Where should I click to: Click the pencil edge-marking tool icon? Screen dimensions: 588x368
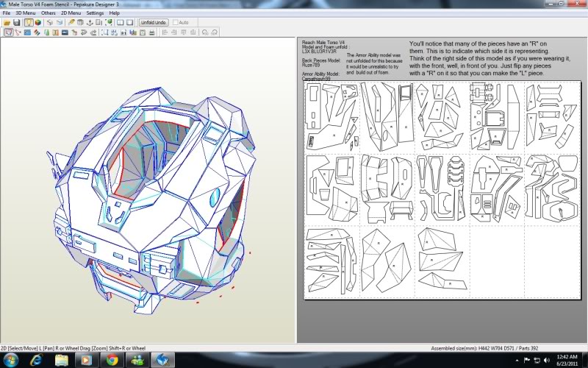click(x=71, y=23)
